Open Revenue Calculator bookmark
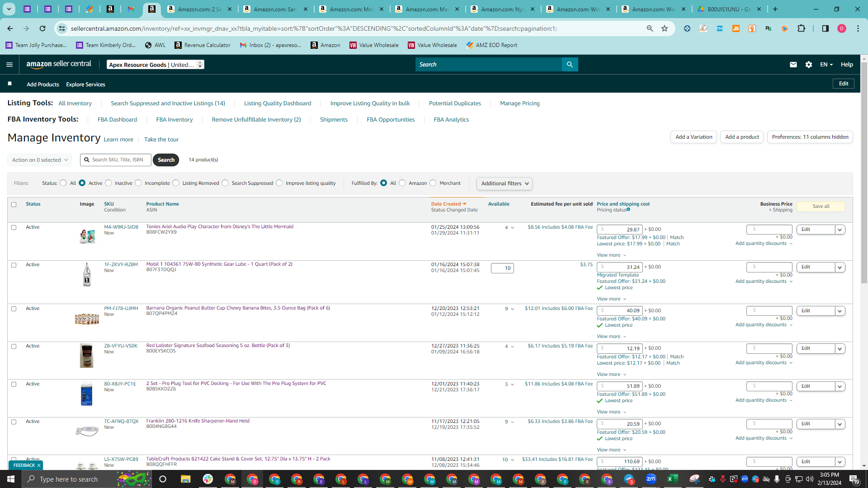The image size is (868, 488). 203,45
